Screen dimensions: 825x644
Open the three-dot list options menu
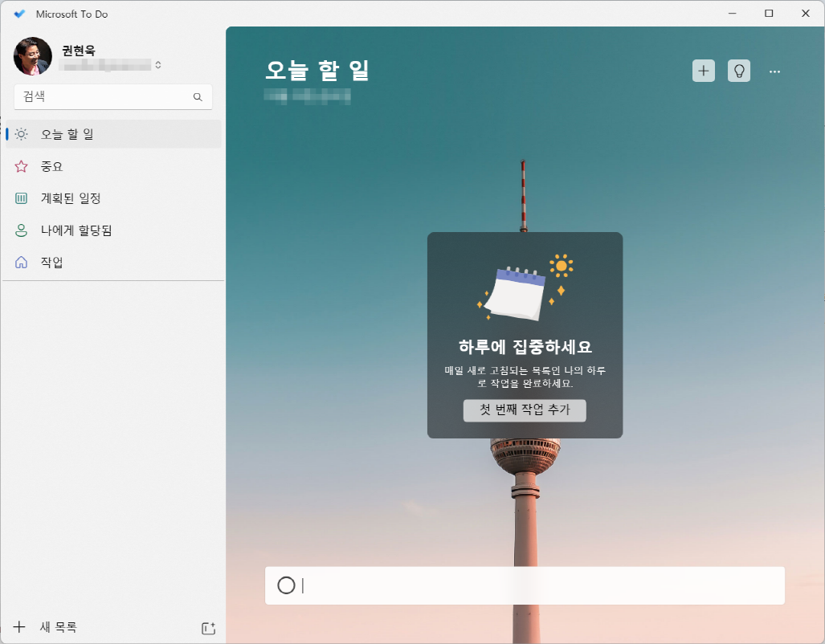774,71
